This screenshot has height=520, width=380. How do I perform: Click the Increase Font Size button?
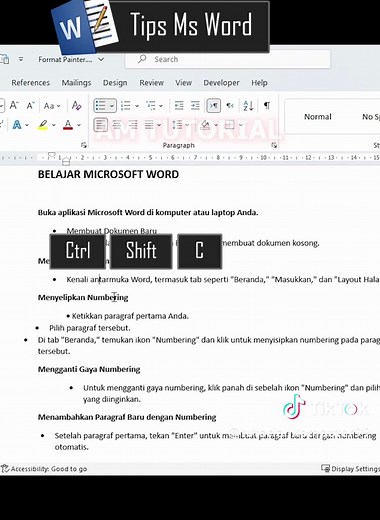pyautogui.click(x=14, y=106)
